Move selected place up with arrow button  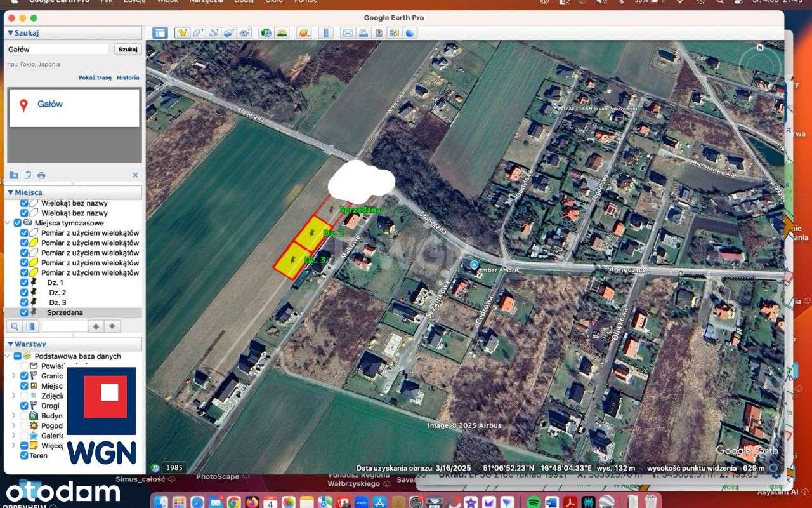point(96,326)
